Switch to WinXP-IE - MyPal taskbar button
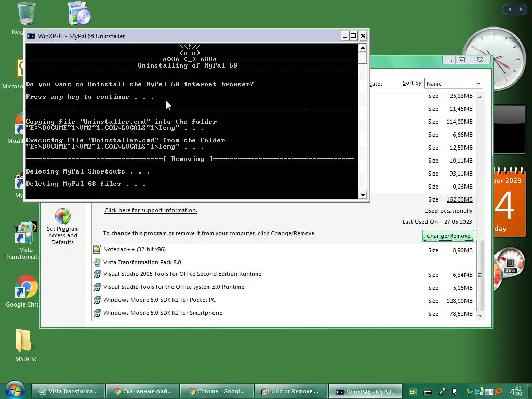532x399 pixels. click(365, 391)
